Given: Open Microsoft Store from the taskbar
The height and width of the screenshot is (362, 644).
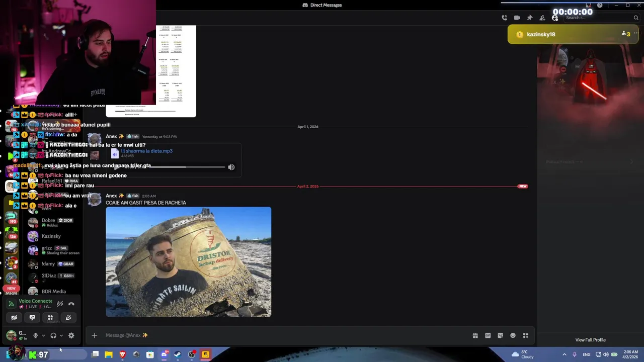Looking at the screenshot, I should click(150, 354).
